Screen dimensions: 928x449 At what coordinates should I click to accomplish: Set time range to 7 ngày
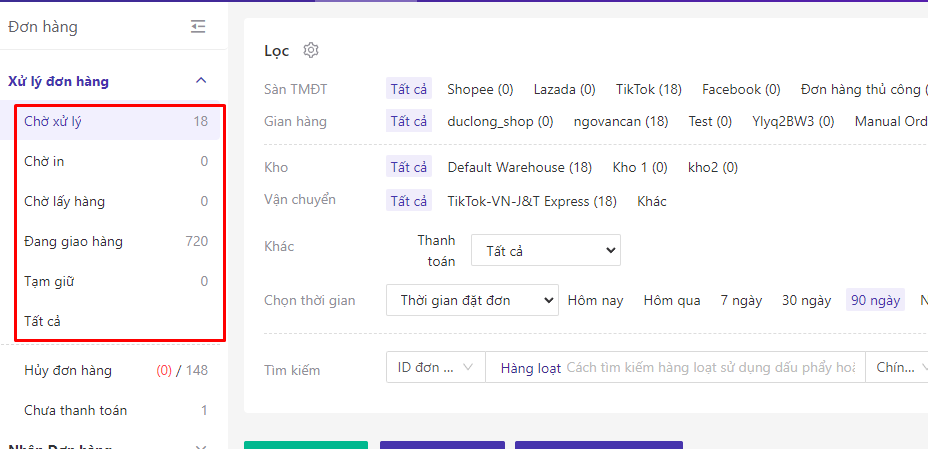(741, 301)
